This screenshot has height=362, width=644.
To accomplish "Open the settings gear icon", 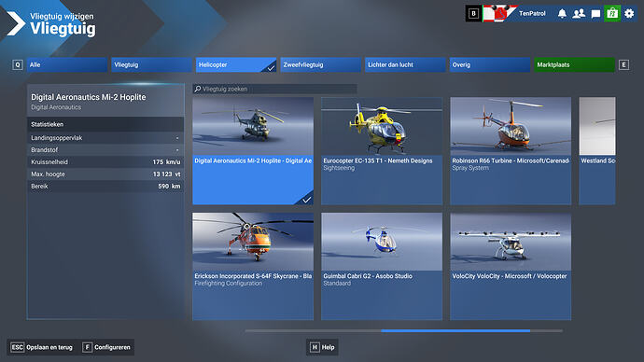I will [x=629, y=14].
